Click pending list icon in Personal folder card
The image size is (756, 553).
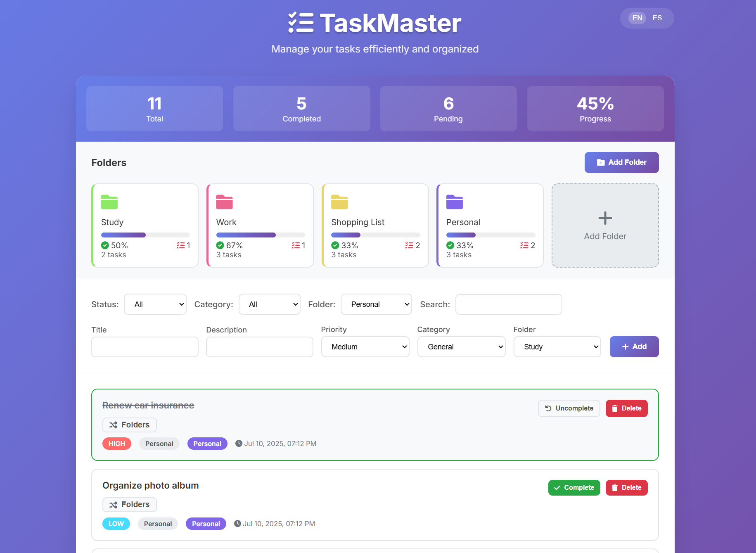coord(524,245)
